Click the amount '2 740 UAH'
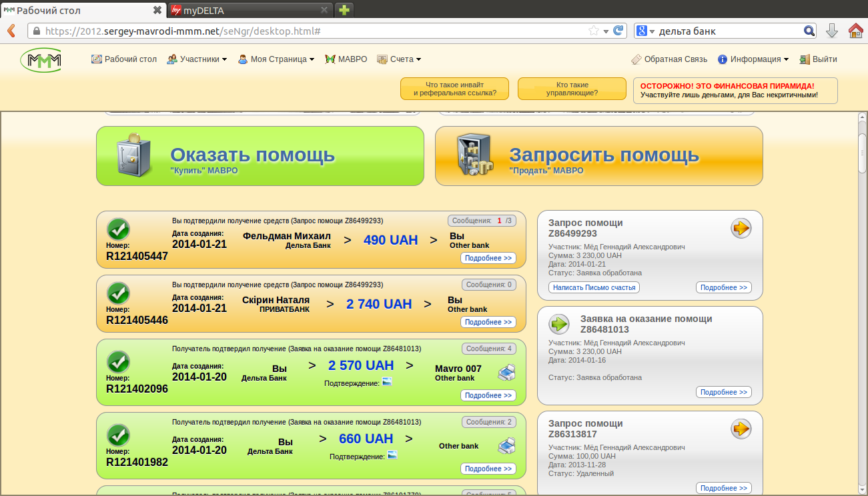Viewport: 868px width, 496px height. click(x=379, y=304)
